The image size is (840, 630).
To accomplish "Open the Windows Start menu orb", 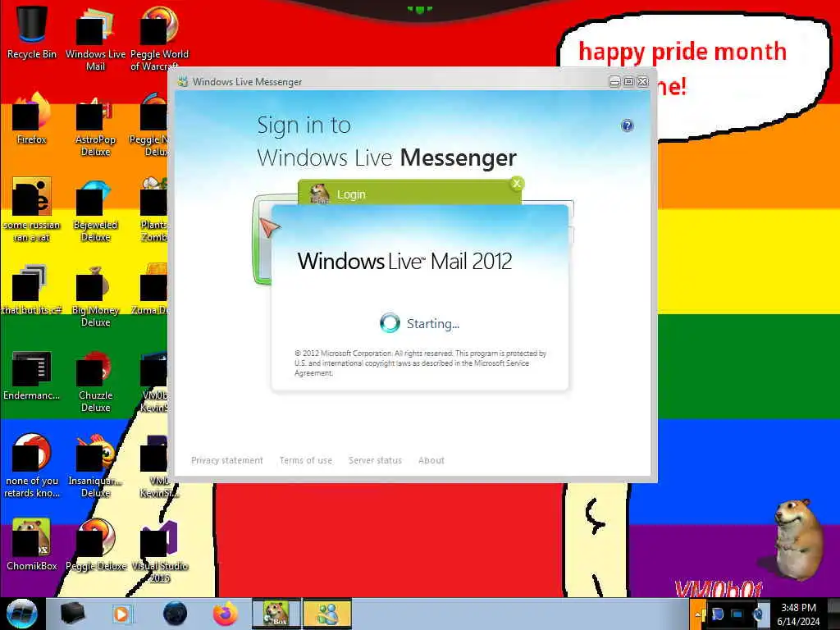I will [x=22, y=614].
